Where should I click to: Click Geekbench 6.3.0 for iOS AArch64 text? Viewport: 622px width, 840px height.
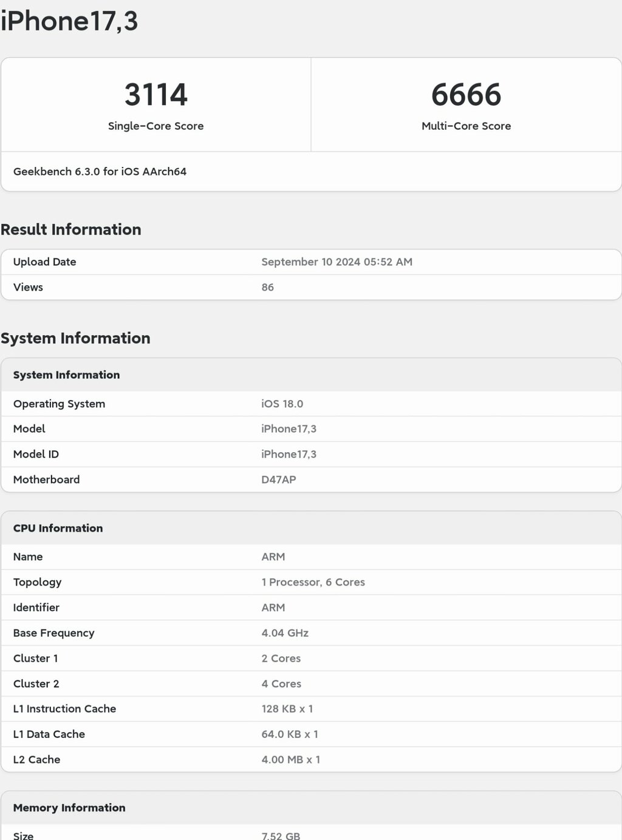(100, 172)
